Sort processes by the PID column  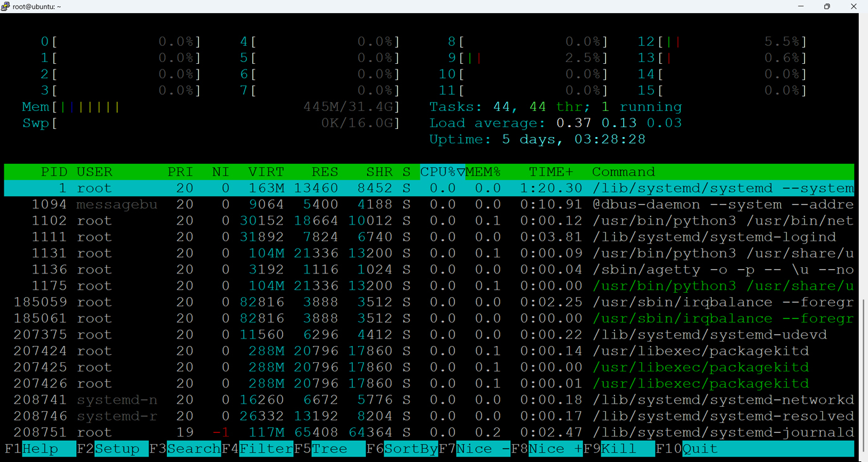point(54,172)
